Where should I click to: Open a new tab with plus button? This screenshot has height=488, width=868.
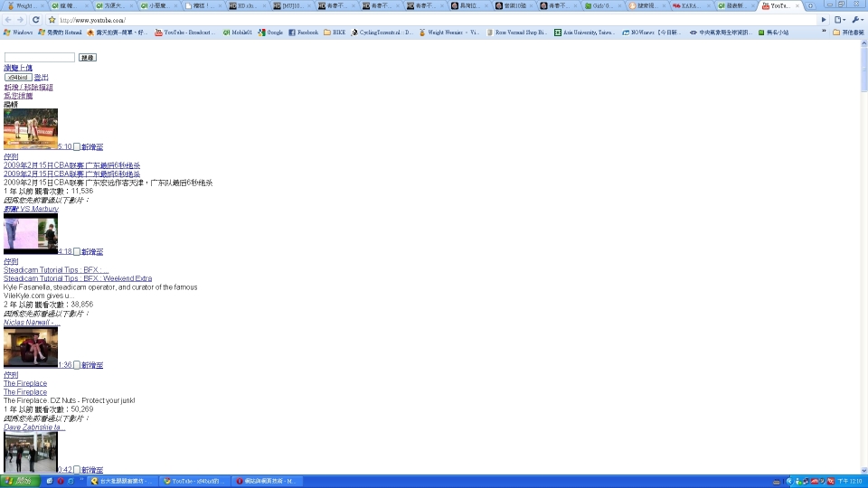click(x=811, y=5)
